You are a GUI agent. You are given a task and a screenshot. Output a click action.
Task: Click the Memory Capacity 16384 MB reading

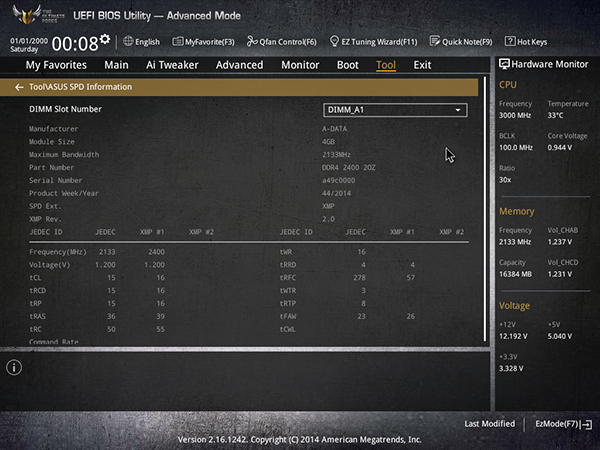(x=515, y=274)
